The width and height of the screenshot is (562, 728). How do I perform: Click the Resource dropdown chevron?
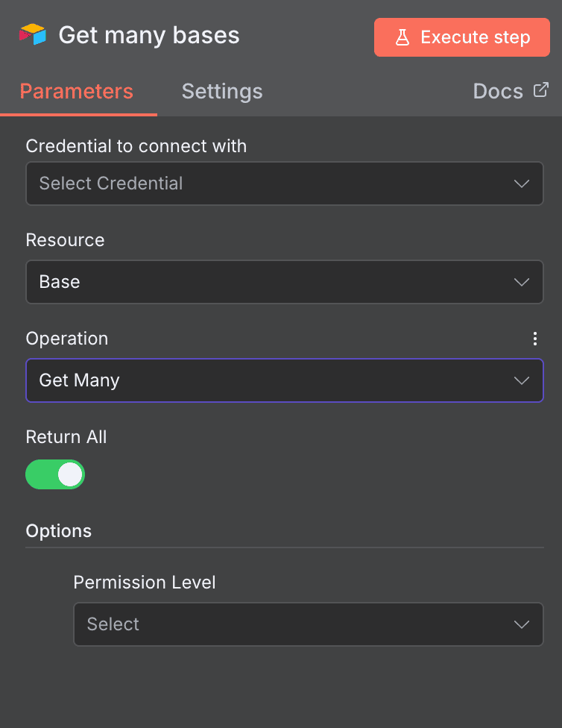tap(521, 282)
